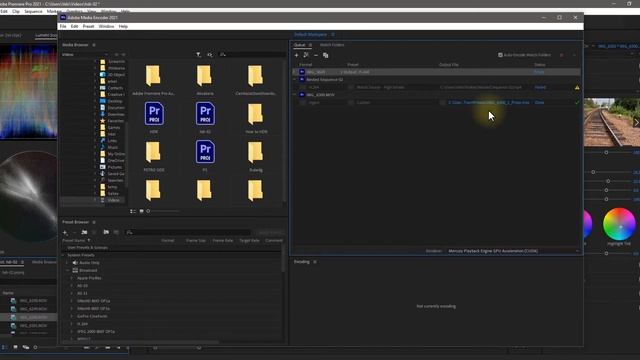Expand the GoPro CineForm preset group

(72, 316)
